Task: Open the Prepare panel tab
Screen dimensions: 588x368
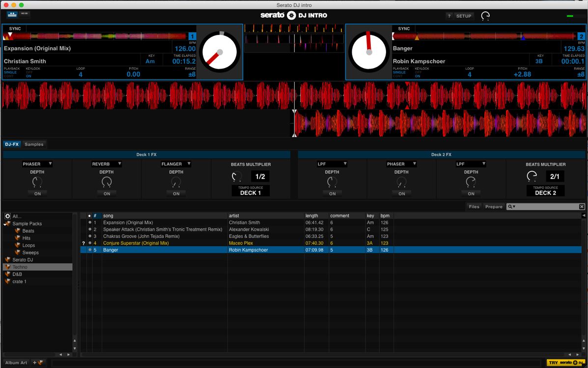Action: click(x=494, y=207)
